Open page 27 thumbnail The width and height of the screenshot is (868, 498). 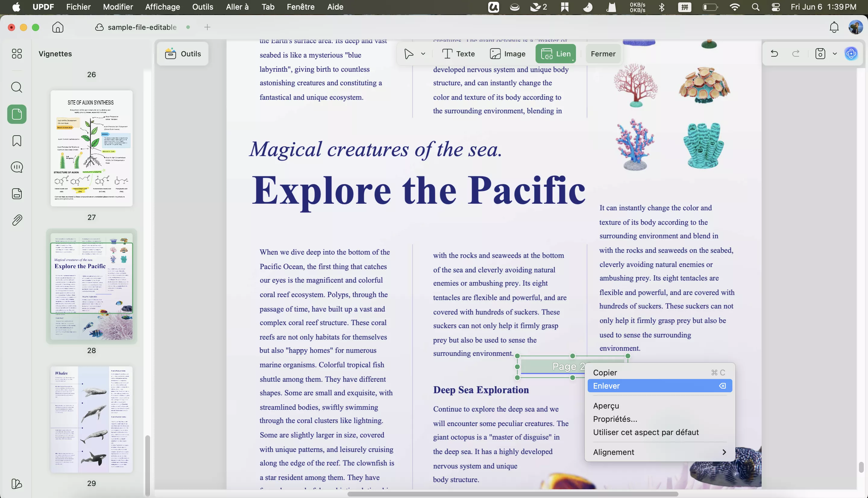point(91,148)
